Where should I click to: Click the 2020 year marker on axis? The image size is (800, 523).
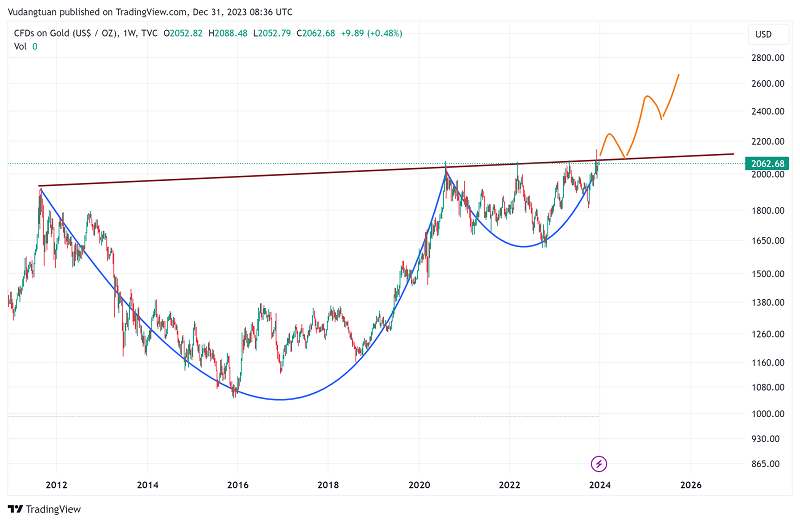click(x=419, y=485)
